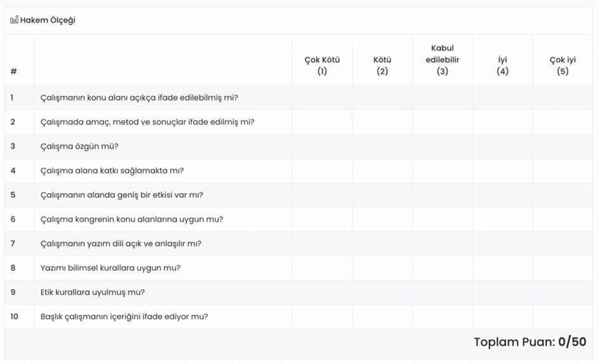Click the Kabul edilebilir (3) column header

[x=442, y=60]
